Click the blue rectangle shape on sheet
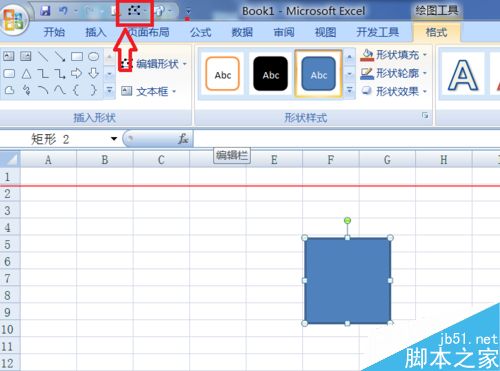500x371 pixels. 347,281
